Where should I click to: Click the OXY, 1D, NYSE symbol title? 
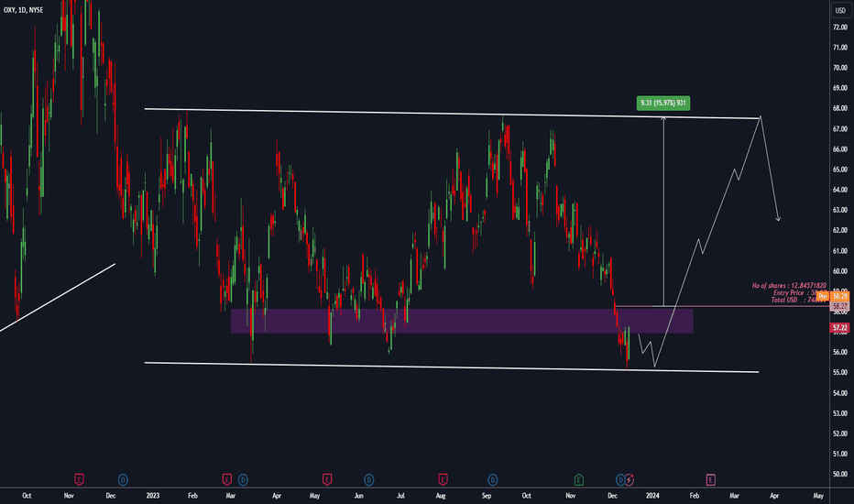(x=24, y=10)
